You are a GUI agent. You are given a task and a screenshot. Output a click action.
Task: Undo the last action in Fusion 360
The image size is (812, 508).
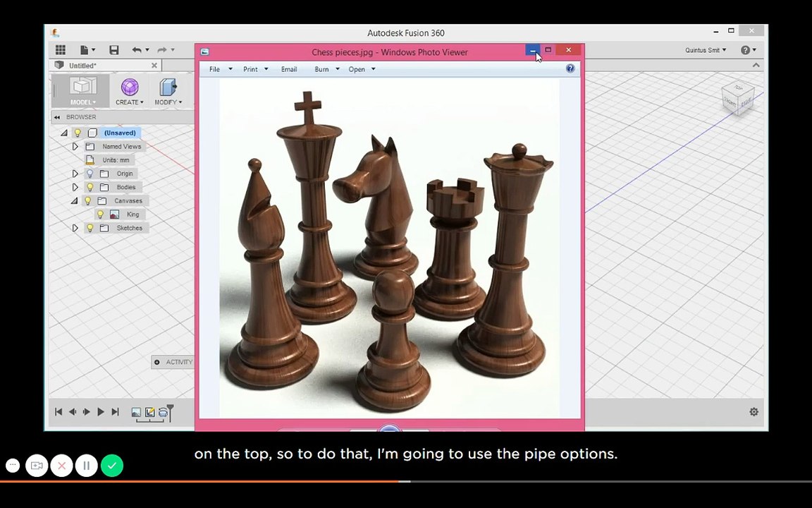coord(137,50)
